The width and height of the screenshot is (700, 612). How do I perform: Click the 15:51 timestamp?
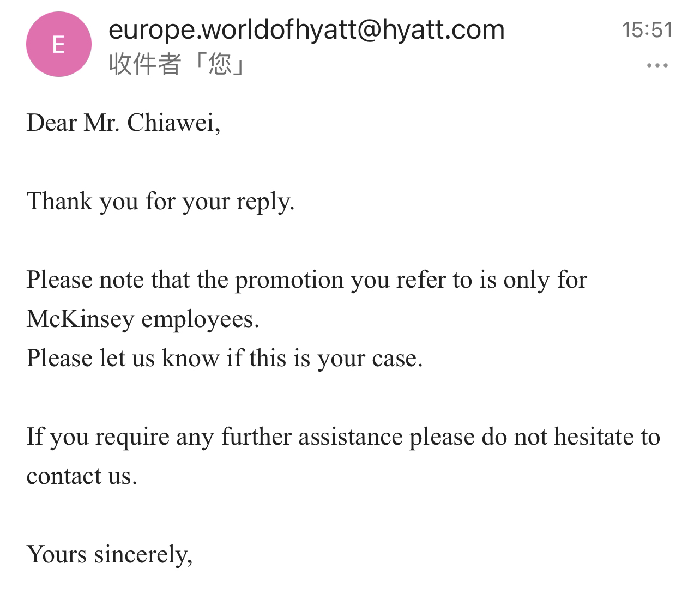pyautogui.click(x=647, y=29)
